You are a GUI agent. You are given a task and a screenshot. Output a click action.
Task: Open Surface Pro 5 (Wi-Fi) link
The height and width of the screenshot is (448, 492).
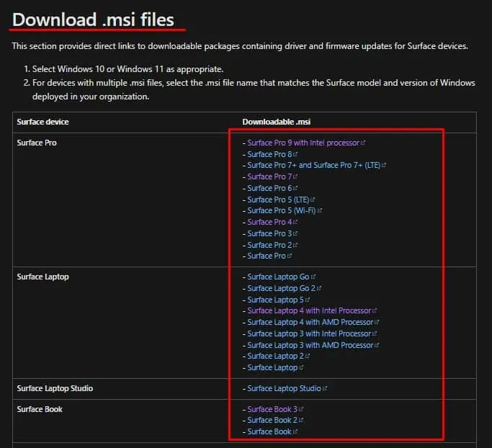(282, 210)
